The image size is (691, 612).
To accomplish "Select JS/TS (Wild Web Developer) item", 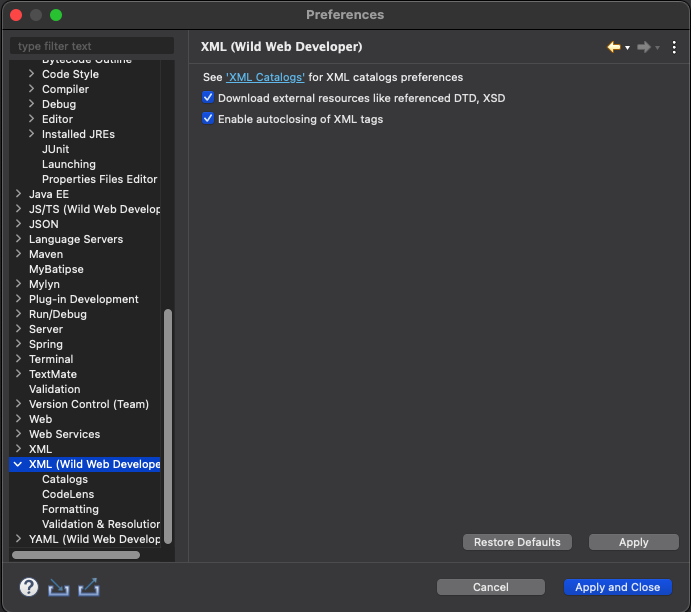I will [x=94, y=209].
